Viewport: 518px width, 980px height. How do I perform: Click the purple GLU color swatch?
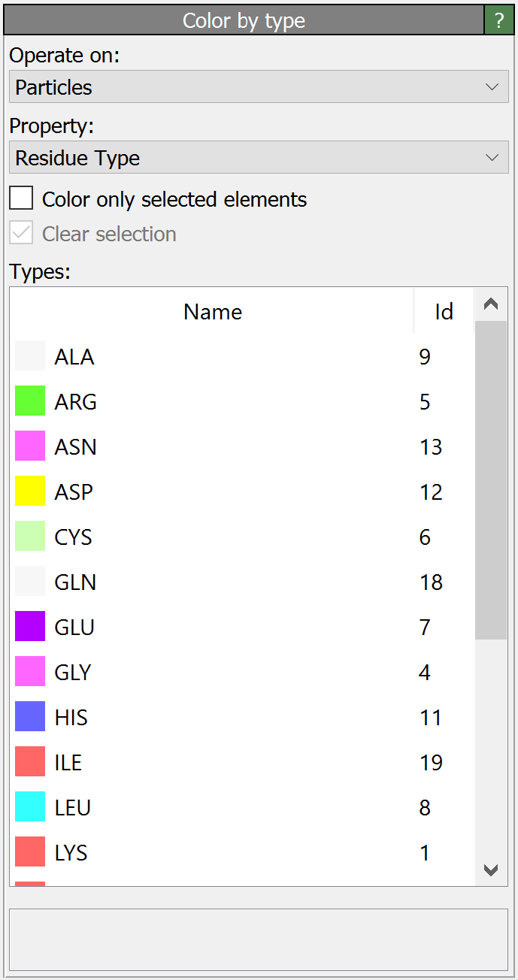coord(30,627)
